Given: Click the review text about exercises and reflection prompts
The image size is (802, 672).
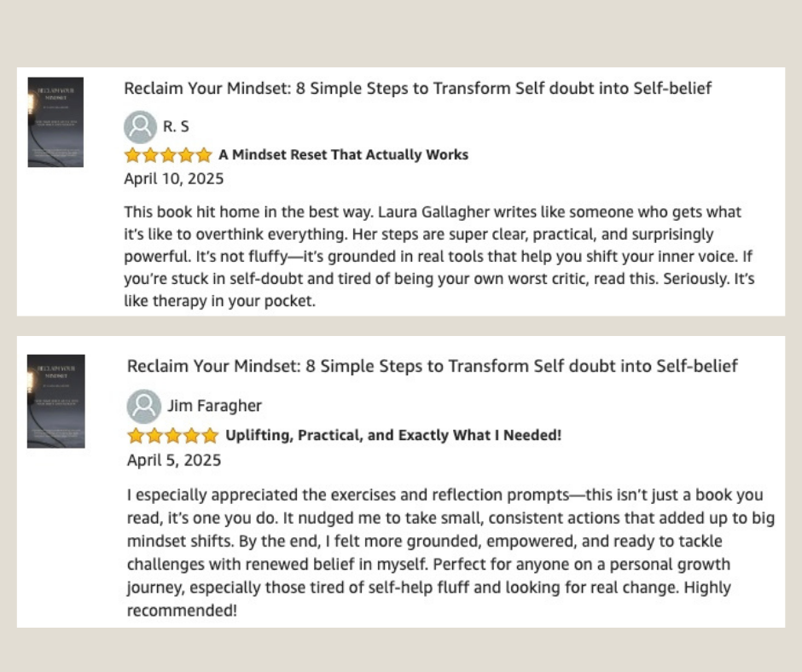Looking at the screenshot, I should (450, 553).
